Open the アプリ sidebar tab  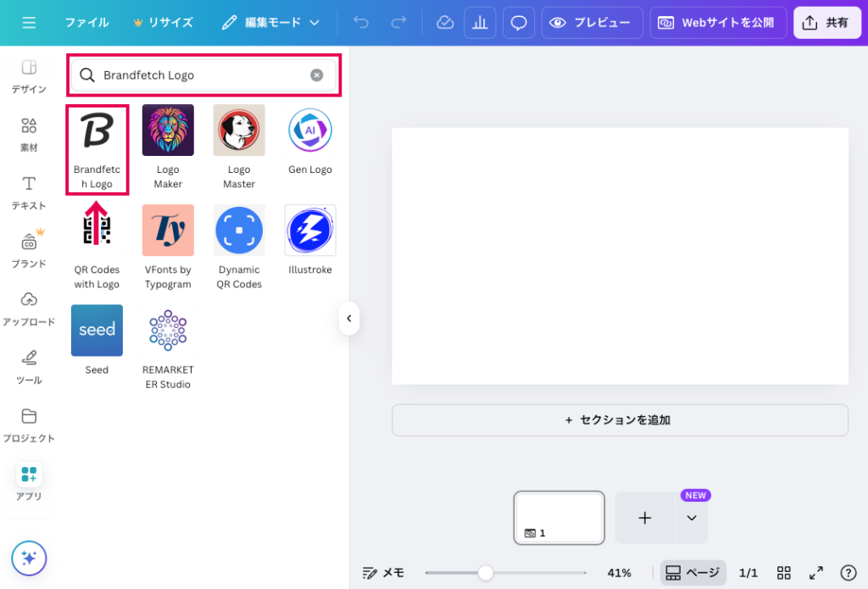coord(29,481)
